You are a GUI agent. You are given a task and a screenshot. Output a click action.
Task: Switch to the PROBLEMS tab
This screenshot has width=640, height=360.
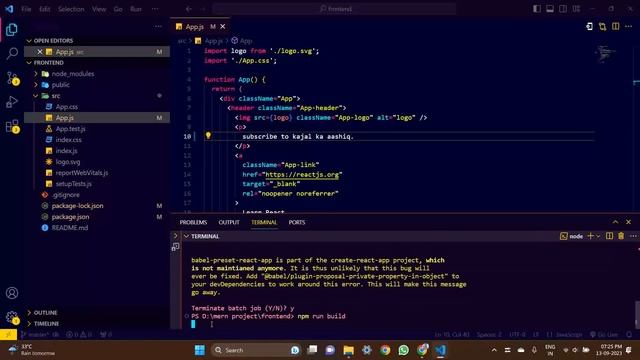coord(193,222)
